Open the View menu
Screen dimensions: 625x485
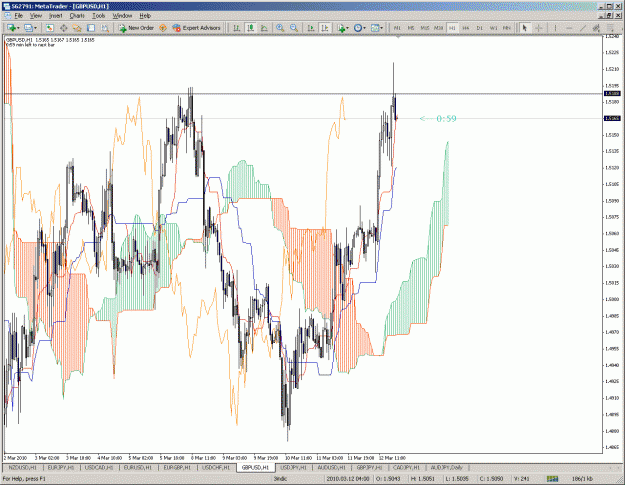(x=36, y=16)
